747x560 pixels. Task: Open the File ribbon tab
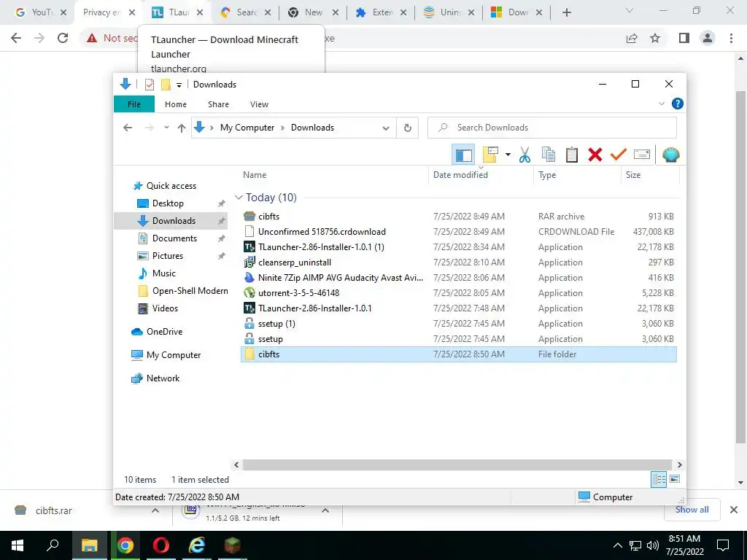tap(134, 104)
